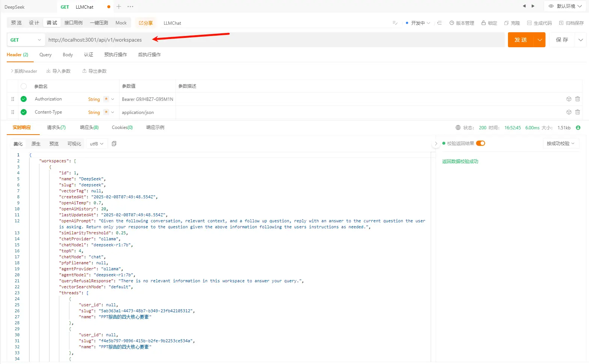Viewport: 589px width, 364px height.
Task: Click the Authorization row cube icon
Action: (569, 99)
